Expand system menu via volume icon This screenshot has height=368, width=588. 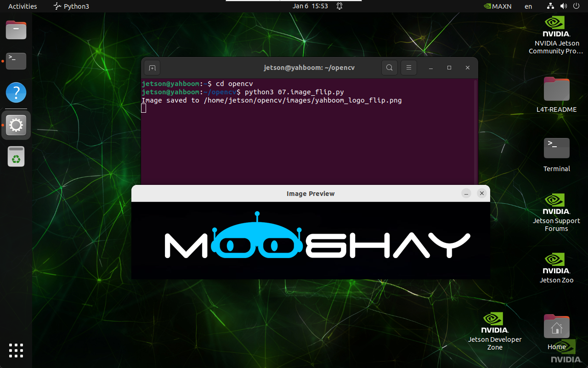[x=564, y=6]
